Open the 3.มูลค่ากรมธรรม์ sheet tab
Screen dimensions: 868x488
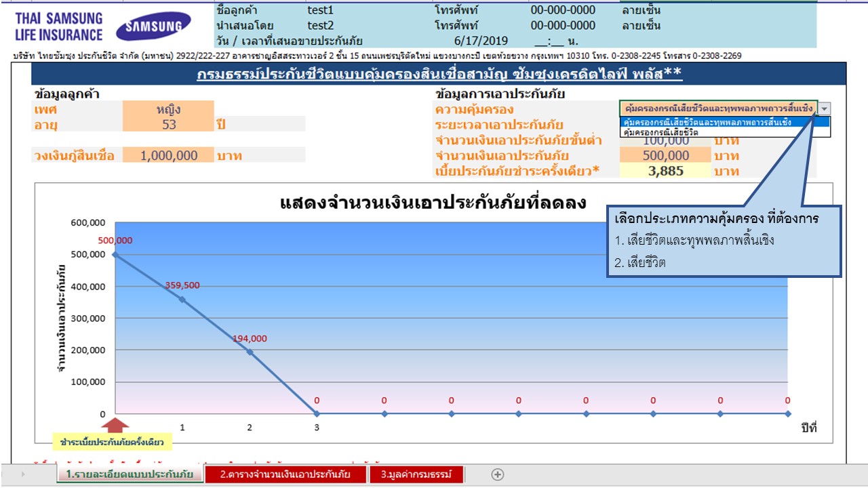(x=416, y=474)
